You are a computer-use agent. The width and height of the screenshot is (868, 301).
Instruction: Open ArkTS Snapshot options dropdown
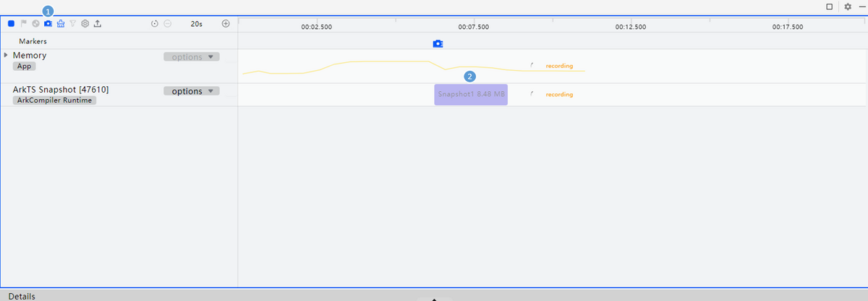pyautogui.click(x=191, y=91)
